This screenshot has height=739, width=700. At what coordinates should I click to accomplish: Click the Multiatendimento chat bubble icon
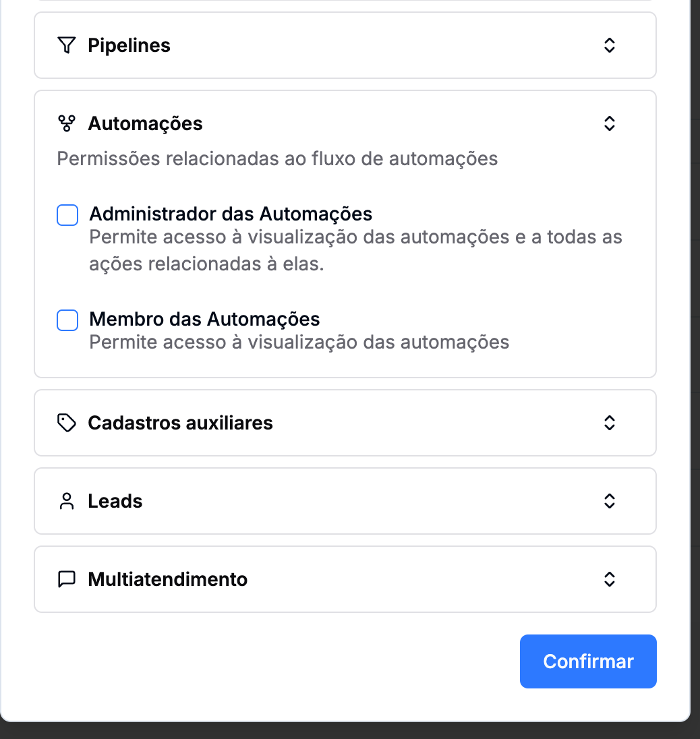point(66,579)
